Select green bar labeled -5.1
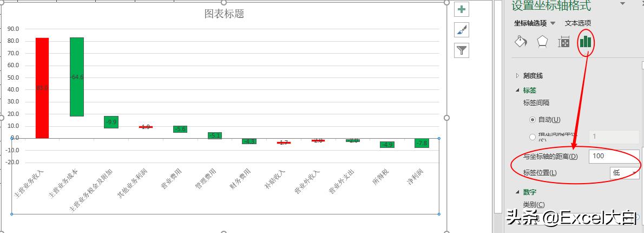Screen dimensions: 644x233 pyautogui.click(x=215, y=135)
